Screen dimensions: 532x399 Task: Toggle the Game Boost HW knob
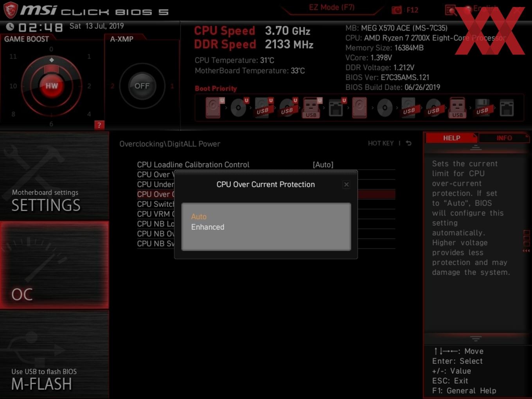pos(51,86)
